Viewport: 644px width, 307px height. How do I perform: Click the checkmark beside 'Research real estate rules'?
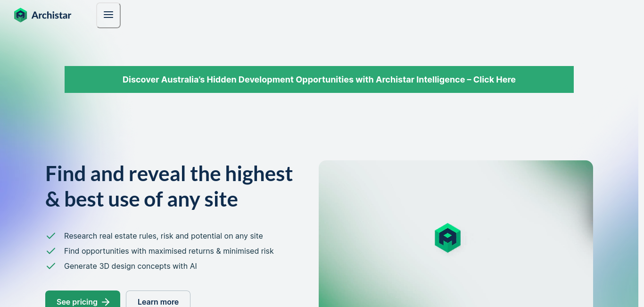(51, 236)
